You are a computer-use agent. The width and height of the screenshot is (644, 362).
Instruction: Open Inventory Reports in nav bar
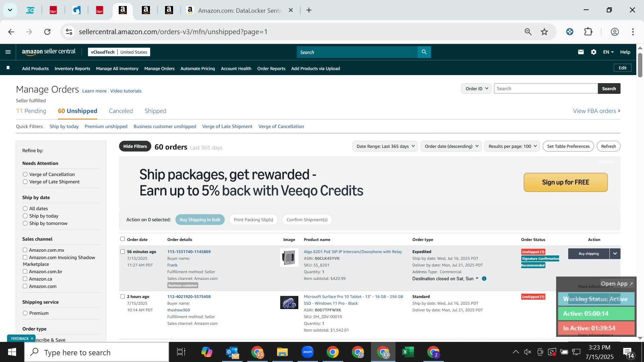pyautogui.click(x=72, y=68)
